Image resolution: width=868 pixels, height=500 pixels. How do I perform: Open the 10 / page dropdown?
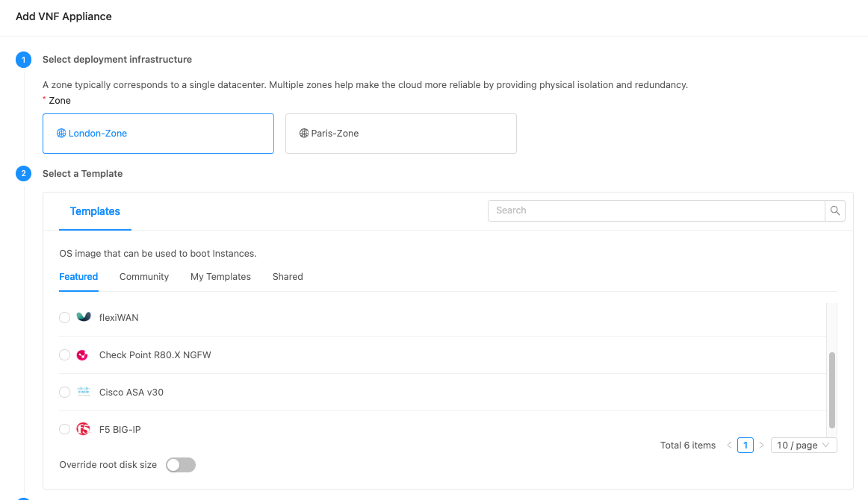click(x=804, y=445)
